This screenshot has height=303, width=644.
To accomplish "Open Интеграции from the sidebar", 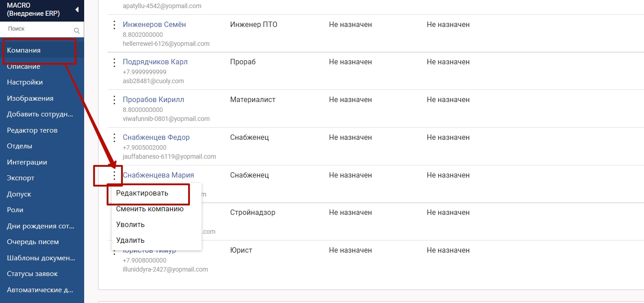I will [27, 162].
